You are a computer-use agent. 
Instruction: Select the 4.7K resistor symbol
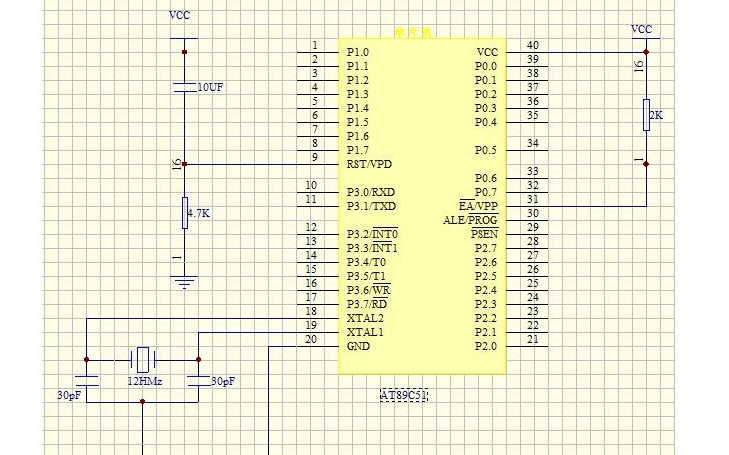[x=185, y=213]
